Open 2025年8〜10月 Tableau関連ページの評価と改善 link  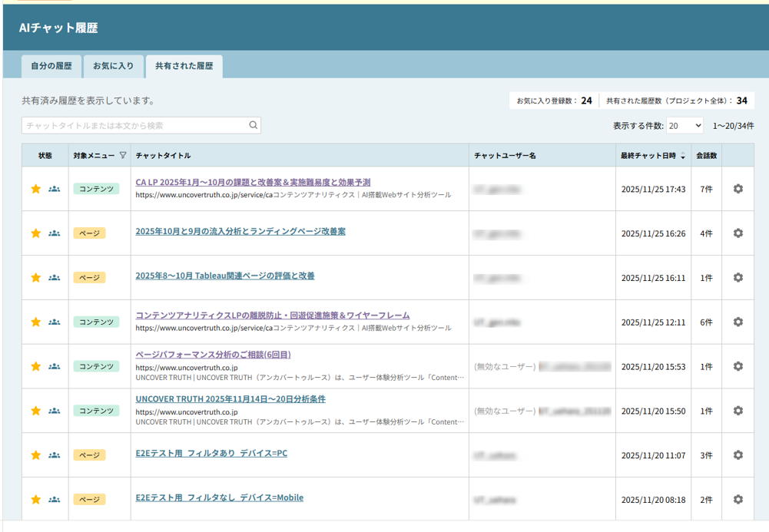coord(224,276)
